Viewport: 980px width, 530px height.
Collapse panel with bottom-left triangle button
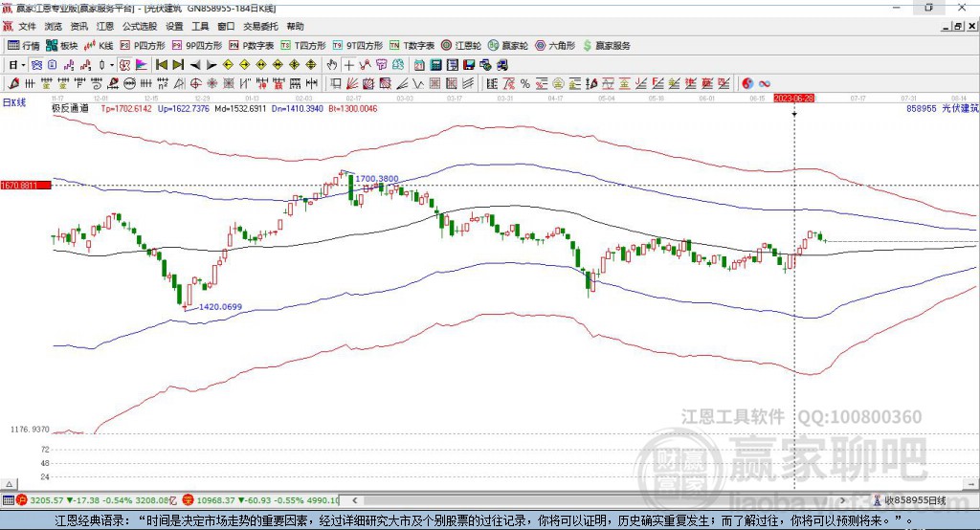click(10, 484)
